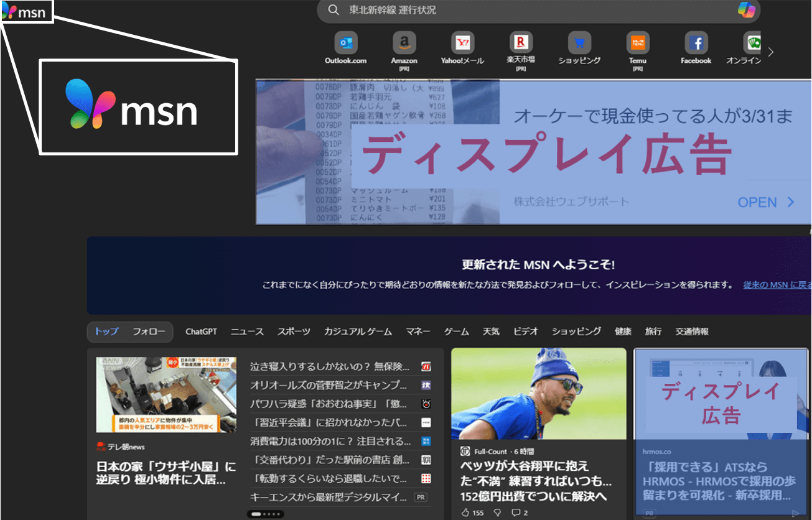The image size is (812, 520).
Task: Show more shortcuts with the right chevron
Action: click(x=771, y=52)
